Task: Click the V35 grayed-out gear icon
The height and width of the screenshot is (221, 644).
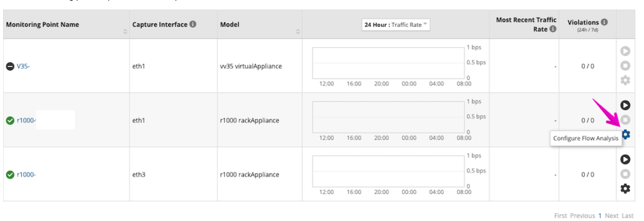Action: point(625,80)
